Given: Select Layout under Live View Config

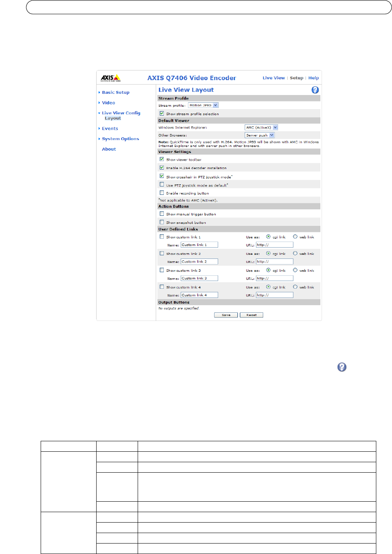Looking at the screenshot, I should pyautogui.click(x=113, y=118).
